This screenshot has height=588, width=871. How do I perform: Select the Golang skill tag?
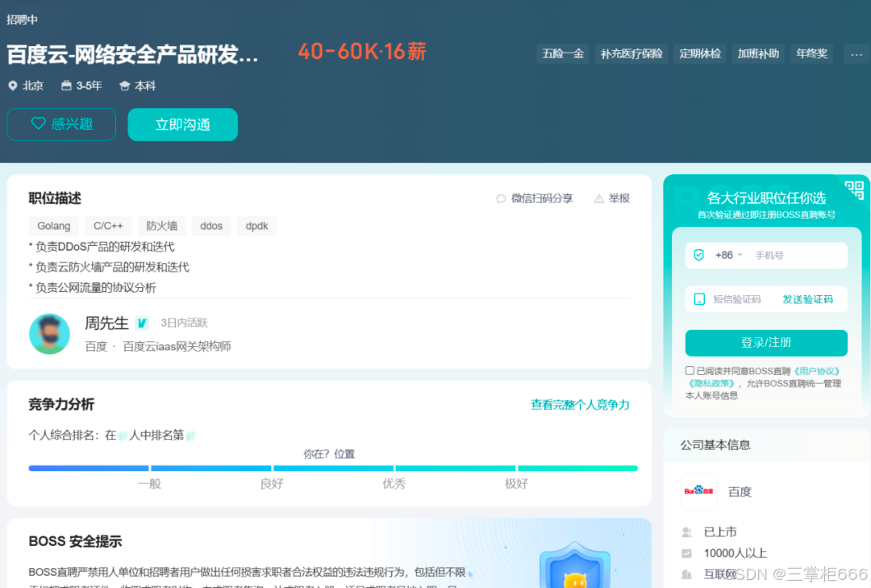coord(53,226)
